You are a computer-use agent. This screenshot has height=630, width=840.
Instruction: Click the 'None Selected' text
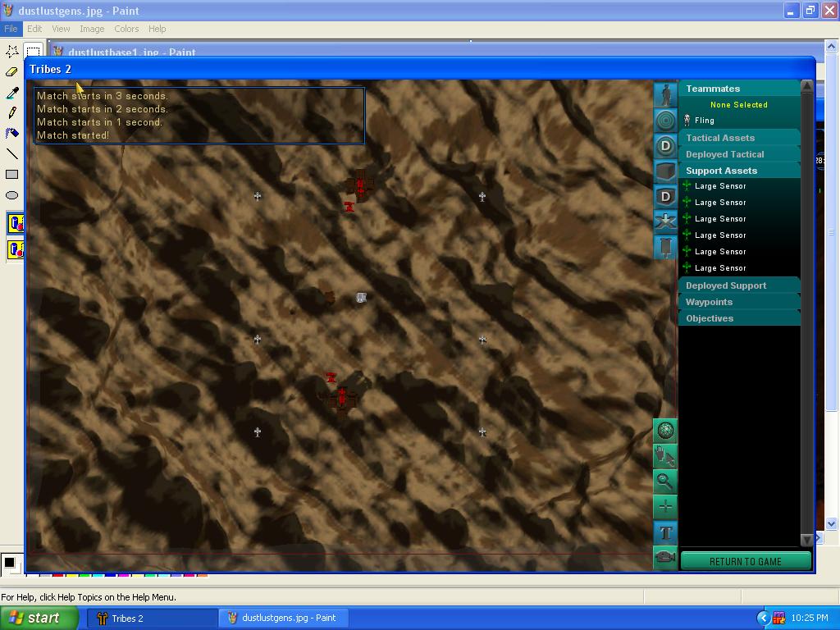pos(739,104)
